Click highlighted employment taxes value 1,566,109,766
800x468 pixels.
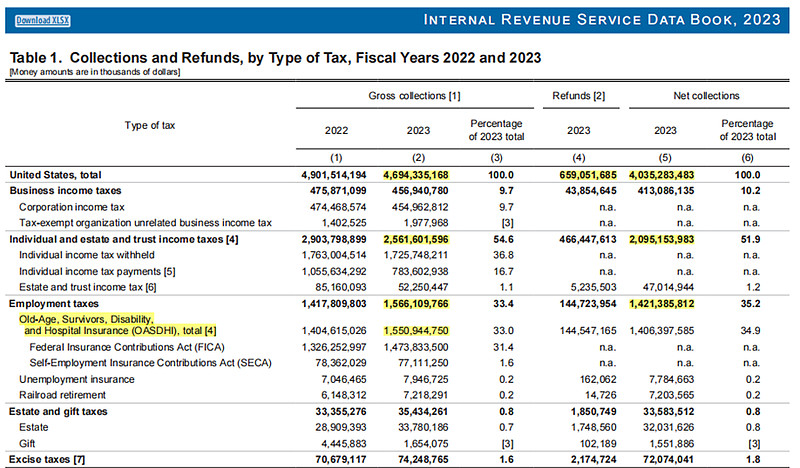(416, 304)
